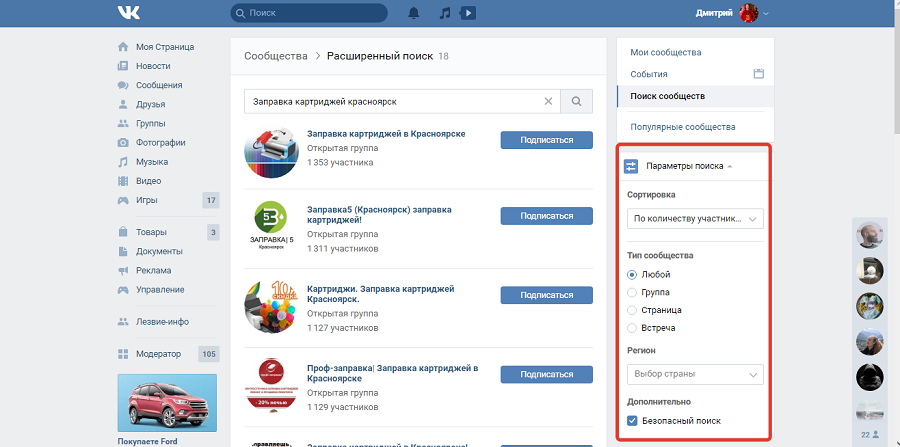Click the Друзья person icon
This screenshot has height=447, width=900.
[123, 104]
